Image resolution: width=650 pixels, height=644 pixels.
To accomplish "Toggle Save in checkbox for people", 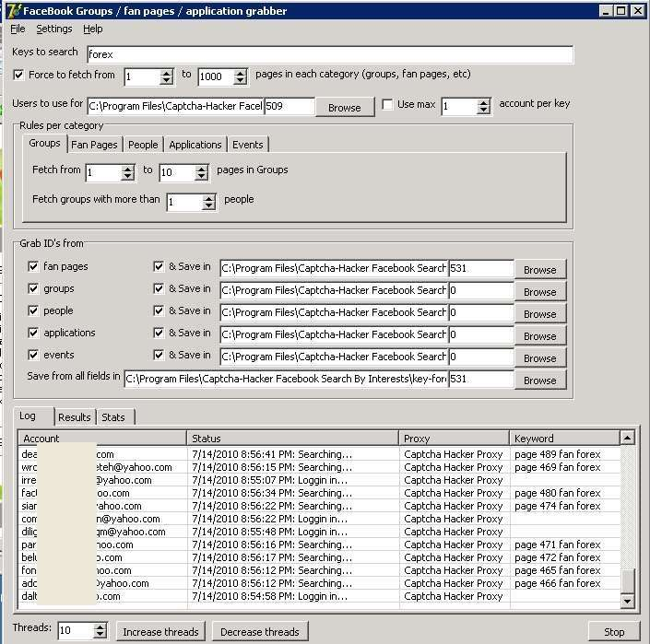I will [159, 310].
